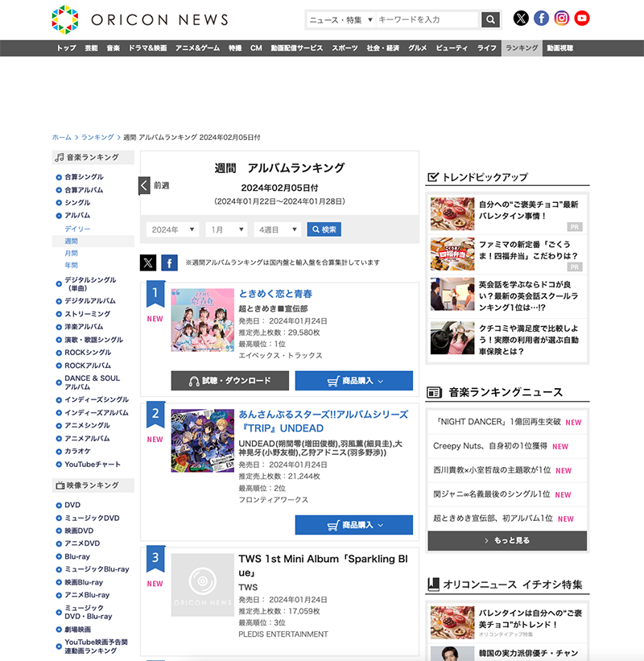Open バレンタインは自分への"ご褒美チョコ" feature
Viewport: 644px width, 661px height.
[x=530, y=619]
